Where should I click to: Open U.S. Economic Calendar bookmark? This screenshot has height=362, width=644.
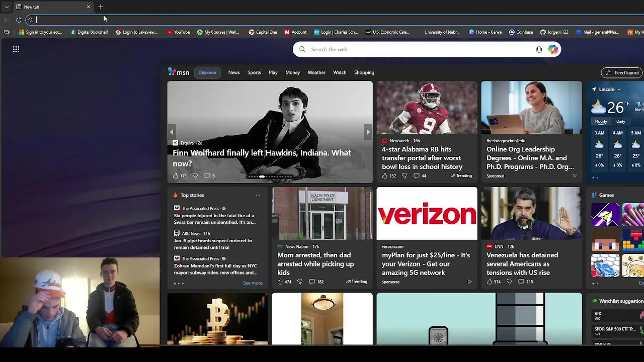coord(387,32)
